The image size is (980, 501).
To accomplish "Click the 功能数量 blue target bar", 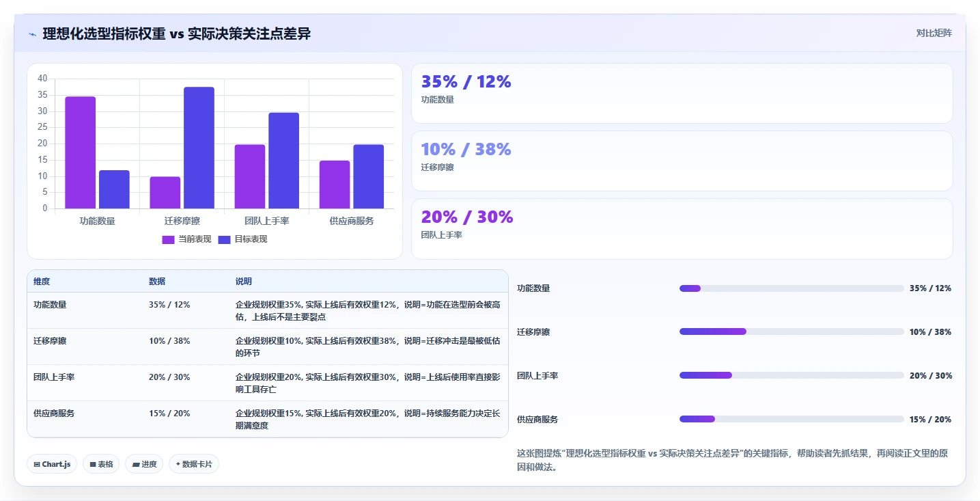I will [x=114, y=189].
